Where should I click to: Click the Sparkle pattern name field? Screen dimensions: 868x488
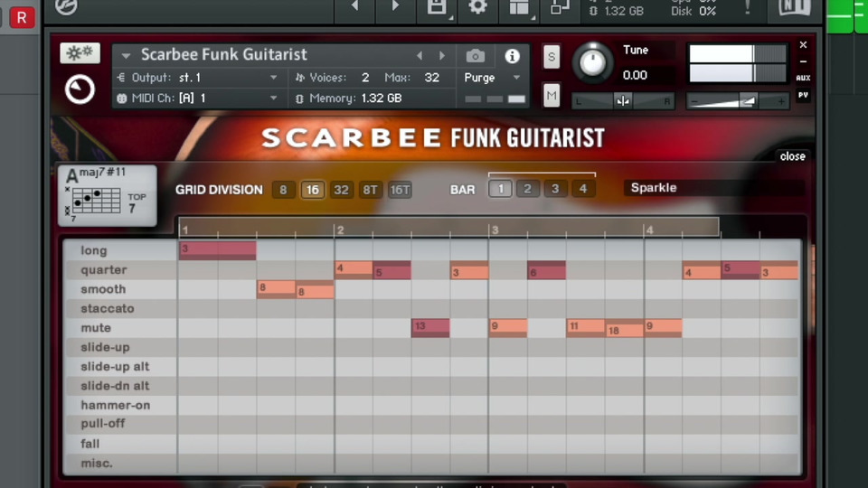[714, 188]
